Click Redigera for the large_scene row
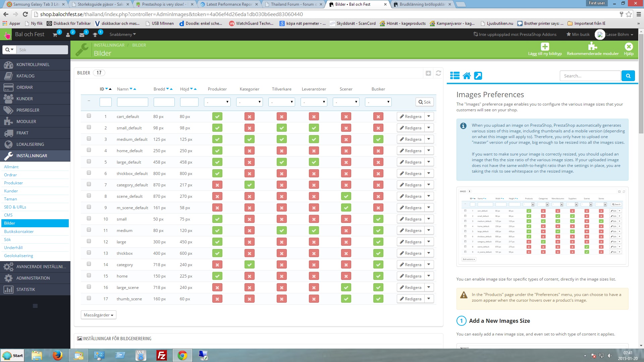The height and width of the screenshot is (362, 644). [410, 288]
